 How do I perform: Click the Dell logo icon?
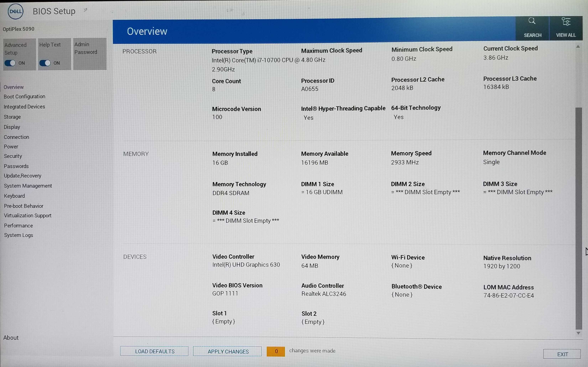tap(15, 11)
